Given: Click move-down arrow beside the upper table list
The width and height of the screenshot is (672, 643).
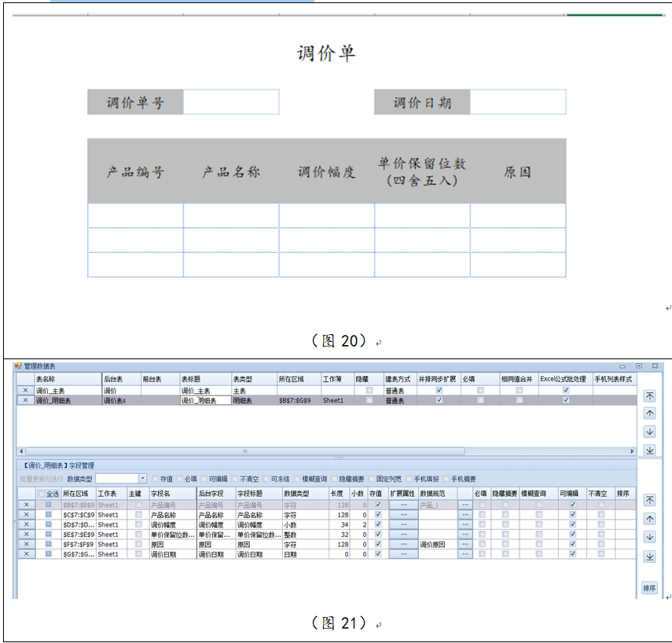Looking at the screenshot, I should pyautogui.click(x=649, y=432).
